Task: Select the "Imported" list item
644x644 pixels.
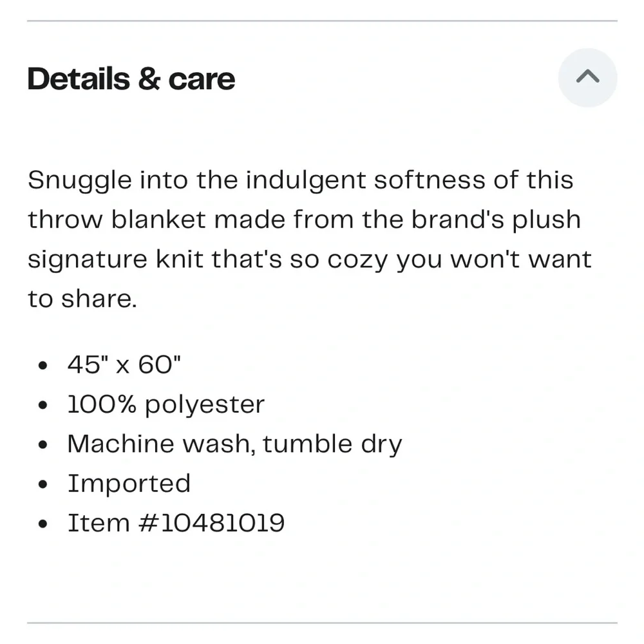Action: pos(129,484)
